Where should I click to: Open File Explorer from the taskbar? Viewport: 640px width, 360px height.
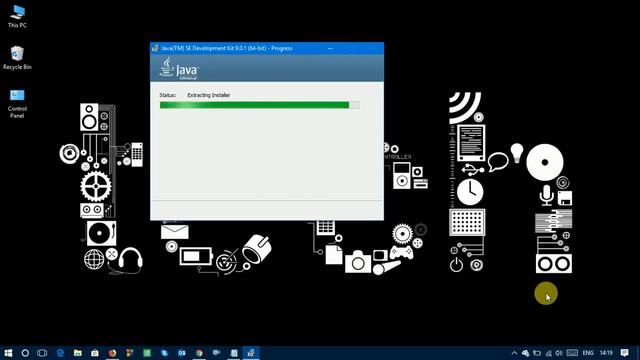[78, 353]
